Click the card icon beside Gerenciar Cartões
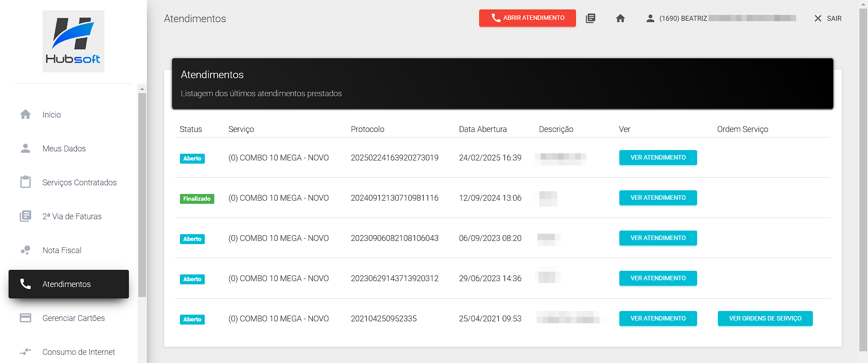The image size is (868, 363). click(x=26, y=318)
